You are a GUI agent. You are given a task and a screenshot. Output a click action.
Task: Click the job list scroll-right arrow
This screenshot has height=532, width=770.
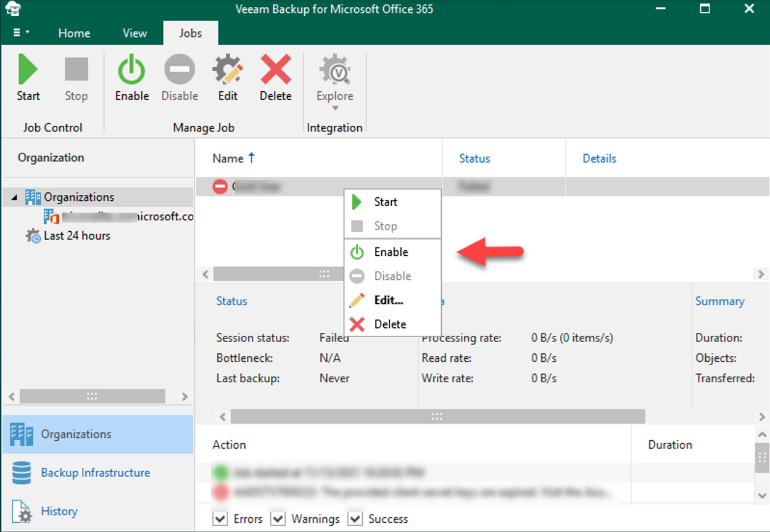761,274
